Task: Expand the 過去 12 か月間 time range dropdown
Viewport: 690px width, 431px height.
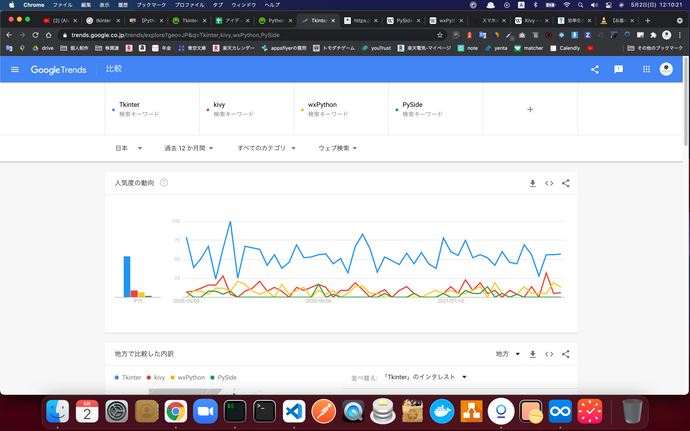Action: point(189,148)
